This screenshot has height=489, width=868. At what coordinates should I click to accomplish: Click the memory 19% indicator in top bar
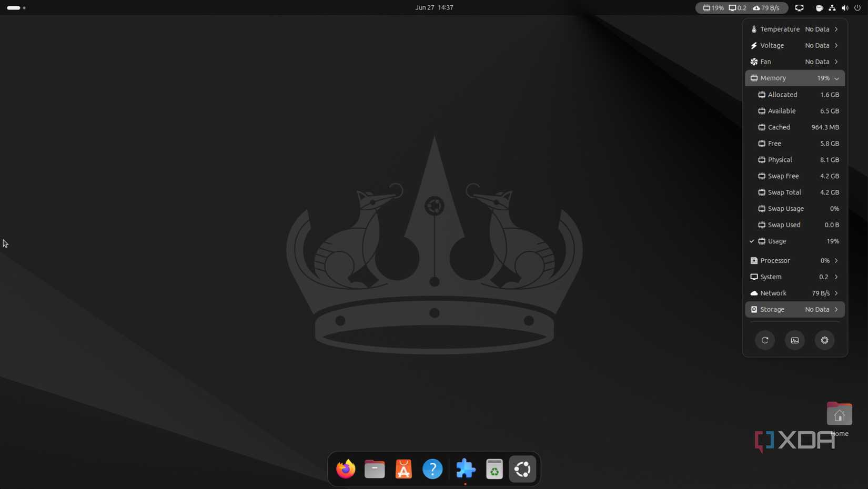713,8
